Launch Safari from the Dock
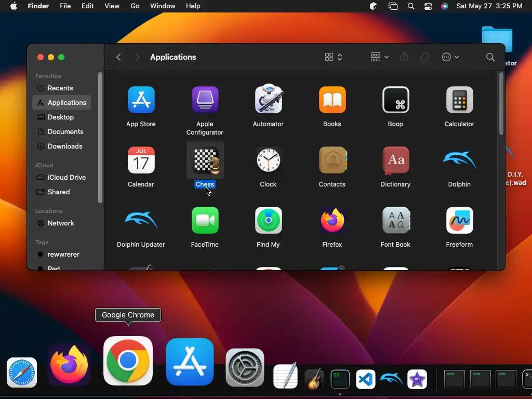 [22, 373]
